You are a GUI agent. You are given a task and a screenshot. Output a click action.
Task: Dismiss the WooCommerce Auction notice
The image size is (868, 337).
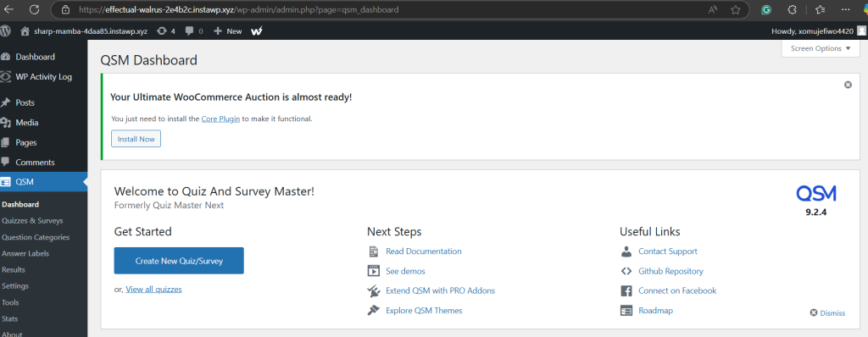848,85
